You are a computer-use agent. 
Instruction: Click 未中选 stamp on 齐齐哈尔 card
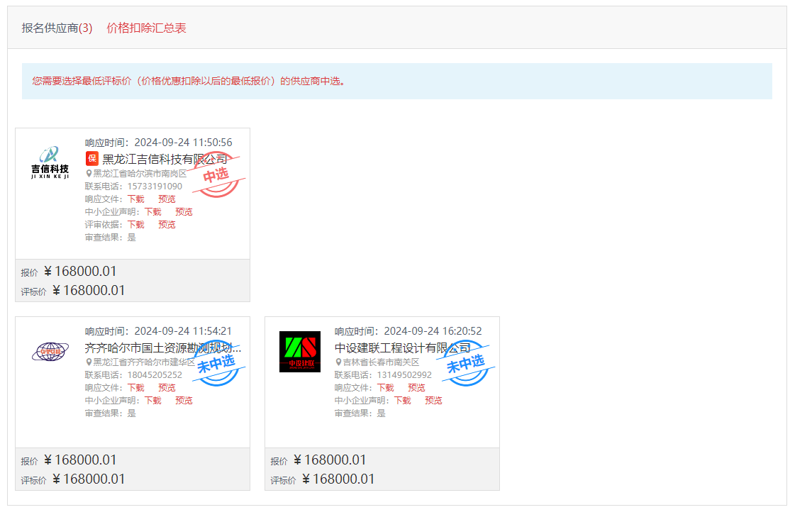(x=217, y=365)
